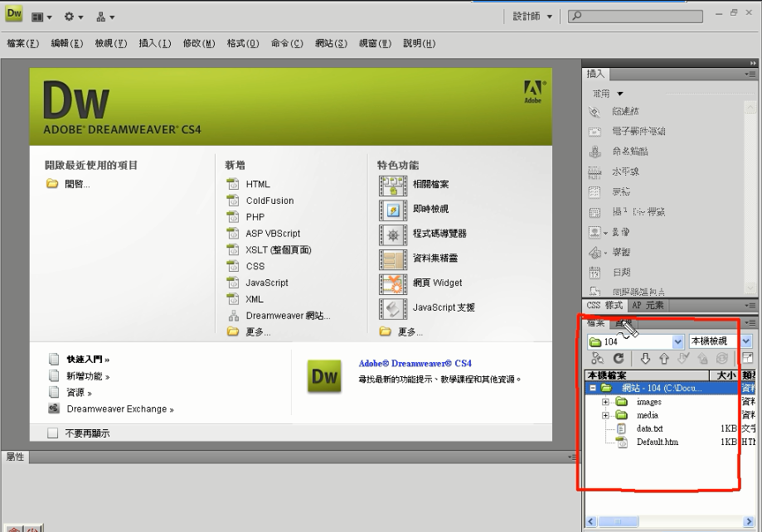Screen dimensions: 762x532
Task: Open the 編輯(E) menu
Action: [67, 43]
